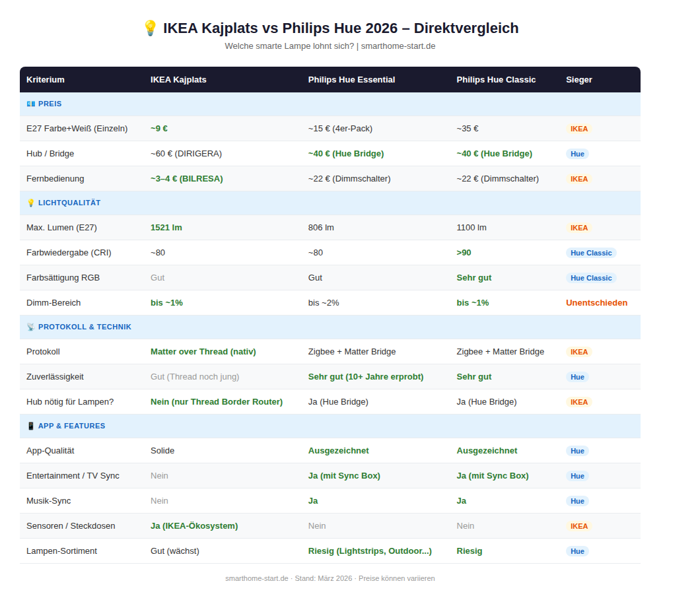The height and width of the screenshot is (602, 700).
Task: Click the lightbulb icon in the page title
Action: click(150, 28)
